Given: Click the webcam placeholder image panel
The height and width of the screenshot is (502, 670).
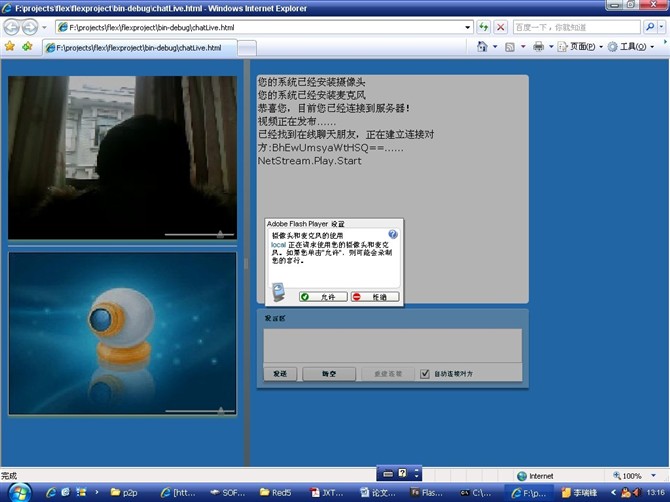Looking at the screenshot, I should [x=122, y=333].
